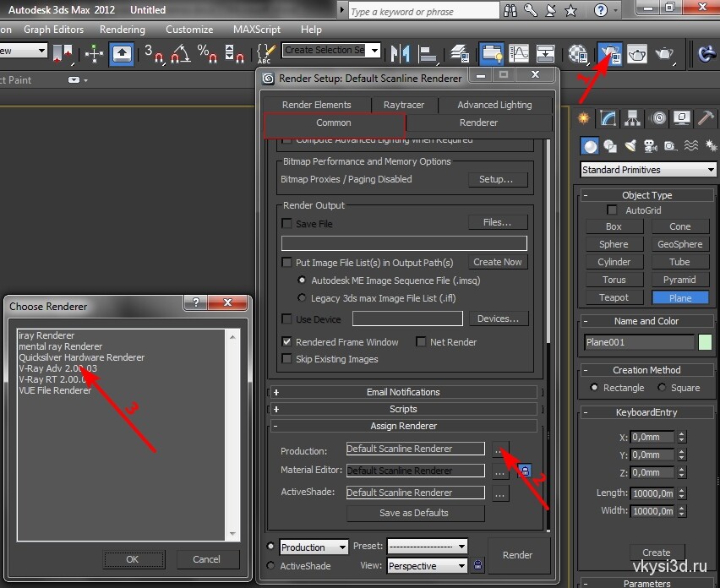Open the View Perspective dropdown
720x588 pixels.
427,565
